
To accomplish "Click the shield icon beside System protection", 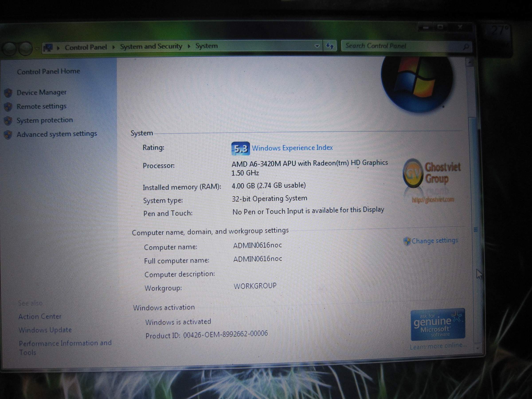I will tap(8, 121).
